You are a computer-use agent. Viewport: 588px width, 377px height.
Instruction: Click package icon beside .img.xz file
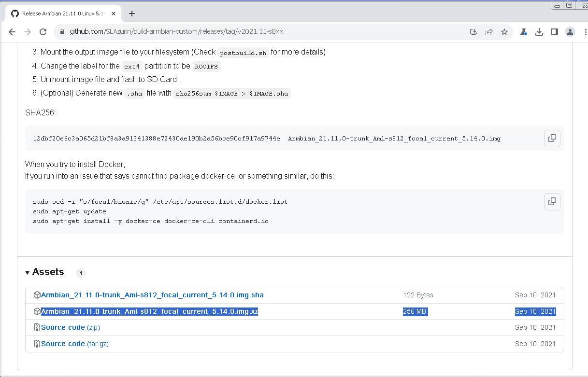pos(37,311)
